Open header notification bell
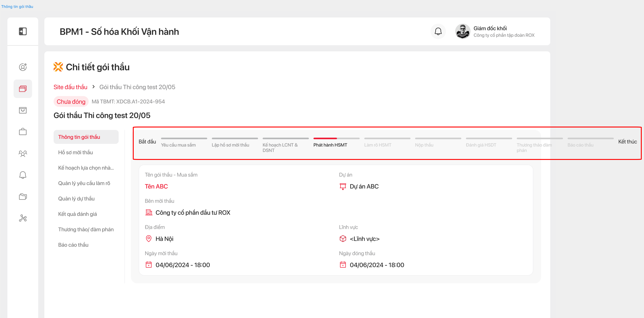This screenshot has width=644, height=318. pyautogui.click(x=438, y=32)
